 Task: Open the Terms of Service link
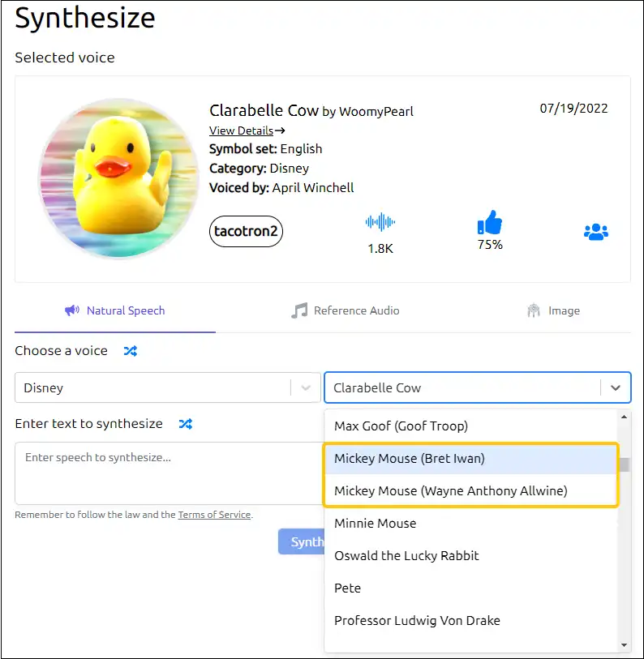[214, 515]
